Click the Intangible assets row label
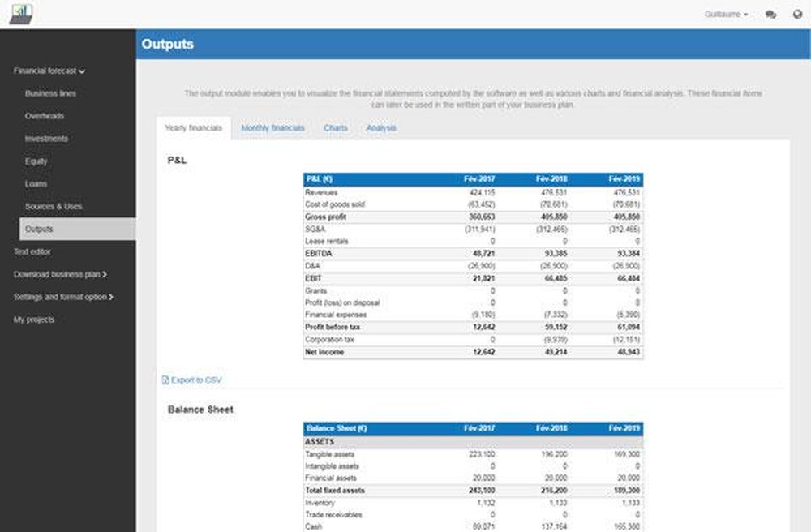The image size is (811, 532). click(x=332, y=466)
